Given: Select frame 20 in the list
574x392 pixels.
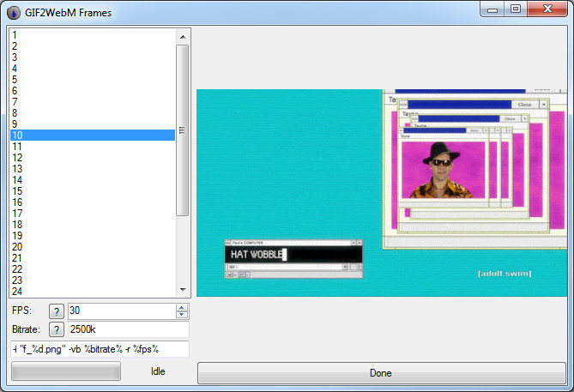Looking at the screenshot, I should (x=93, y=247).
